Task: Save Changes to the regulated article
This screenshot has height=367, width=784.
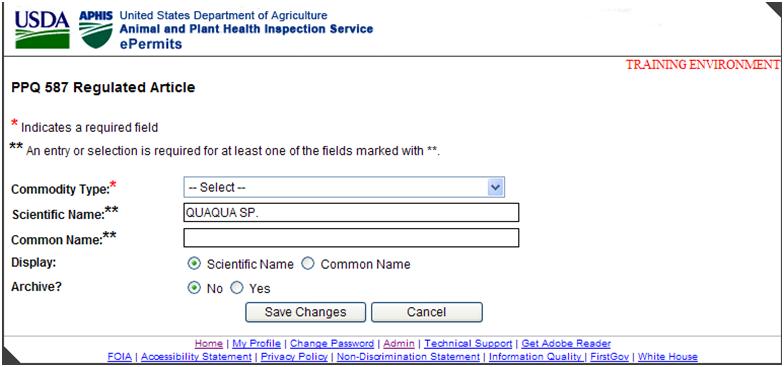Action: click(306, 312)
